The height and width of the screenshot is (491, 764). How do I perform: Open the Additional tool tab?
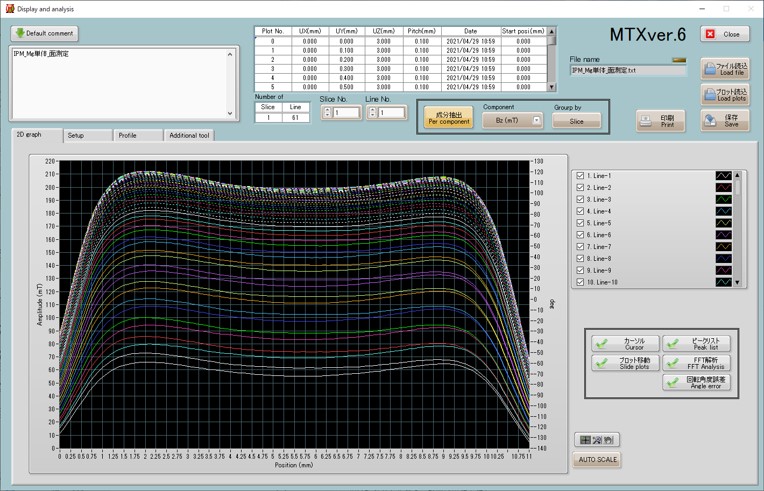point(189,135)
